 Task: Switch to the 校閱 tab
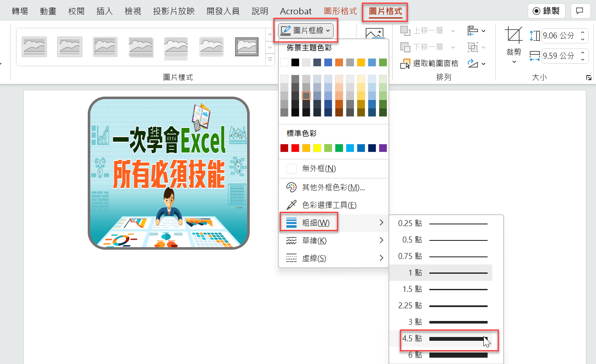pos(76,11)
